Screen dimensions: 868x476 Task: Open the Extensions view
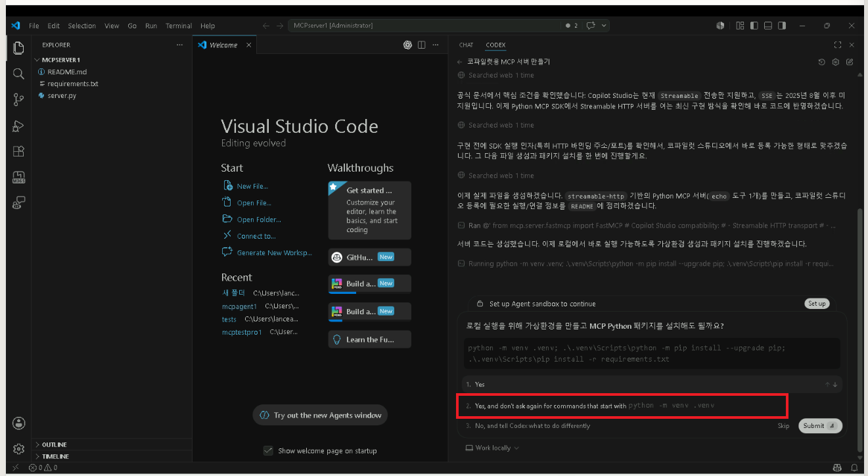pos(18,151)
